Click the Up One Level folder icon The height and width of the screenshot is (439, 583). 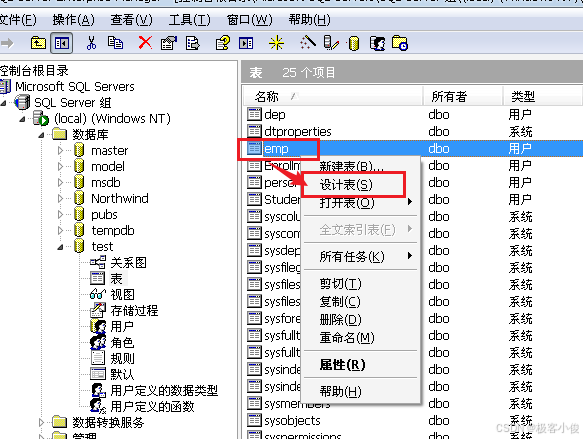pos(38,43)
